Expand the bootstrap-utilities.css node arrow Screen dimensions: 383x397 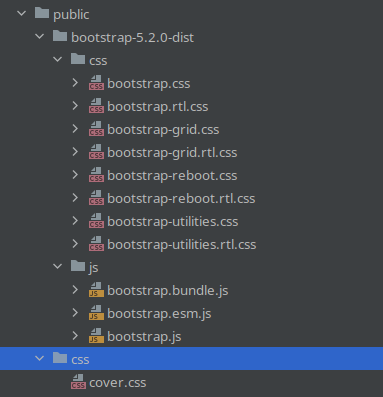coord(75,221)
